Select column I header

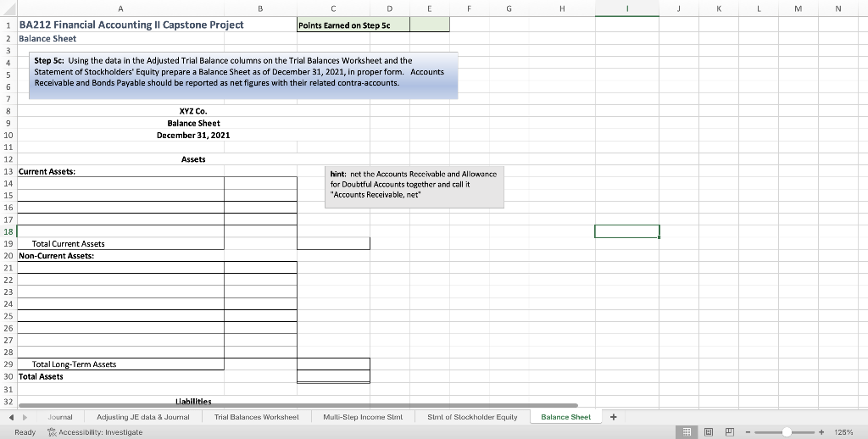[627, 8]
